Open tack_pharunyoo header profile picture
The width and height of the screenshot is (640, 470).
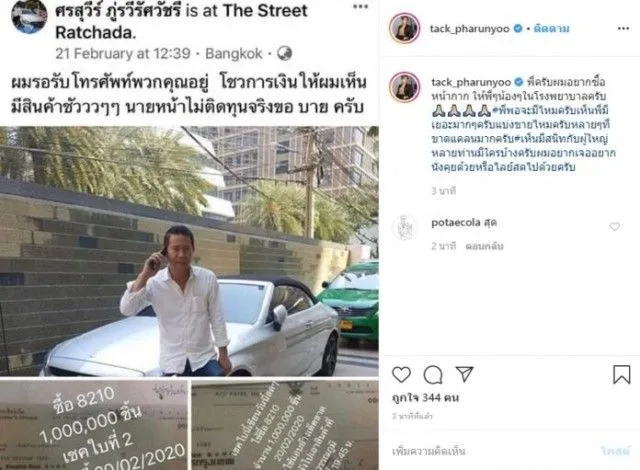tap(404, 28)
